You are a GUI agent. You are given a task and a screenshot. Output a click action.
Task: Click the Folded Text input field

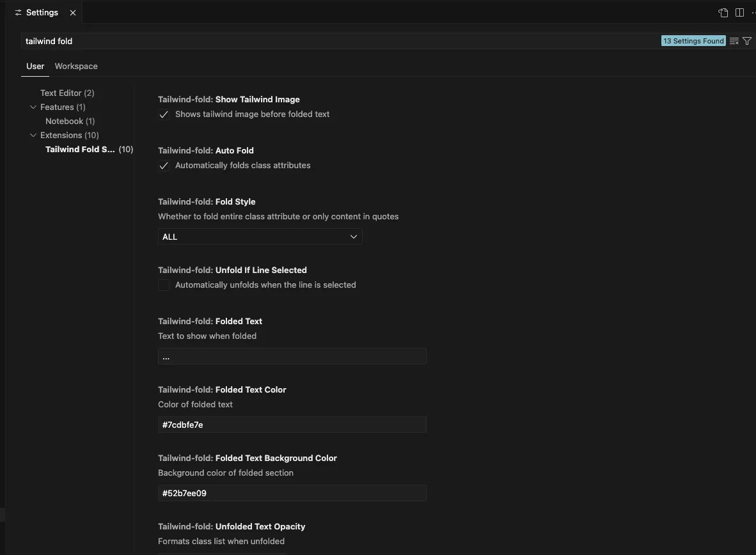[292, 356]
